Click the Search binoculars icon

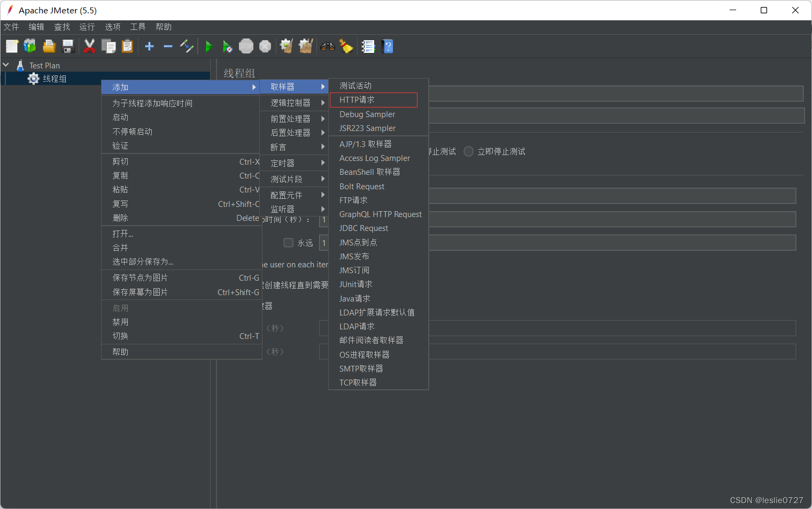(328, 47)
